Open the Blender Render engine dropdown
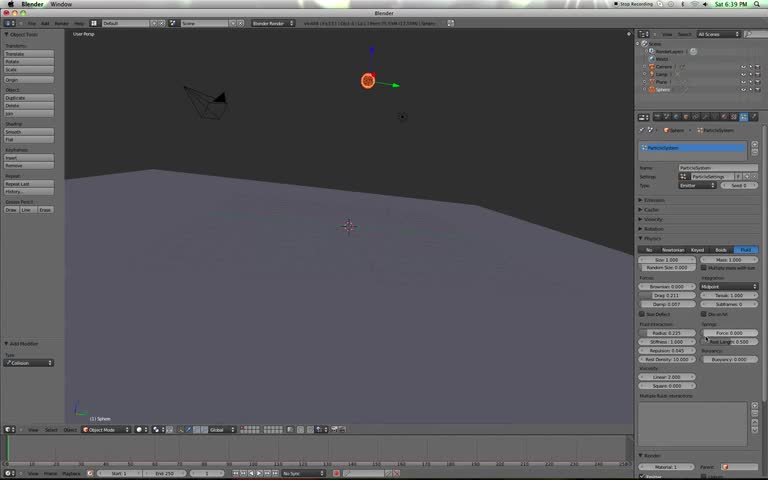The height and width of the screenshot is (480, 768). 273,23
